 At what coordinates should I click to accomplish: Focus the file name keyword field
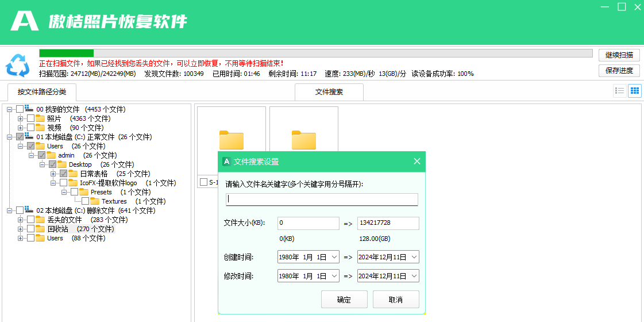pos(322,200)
